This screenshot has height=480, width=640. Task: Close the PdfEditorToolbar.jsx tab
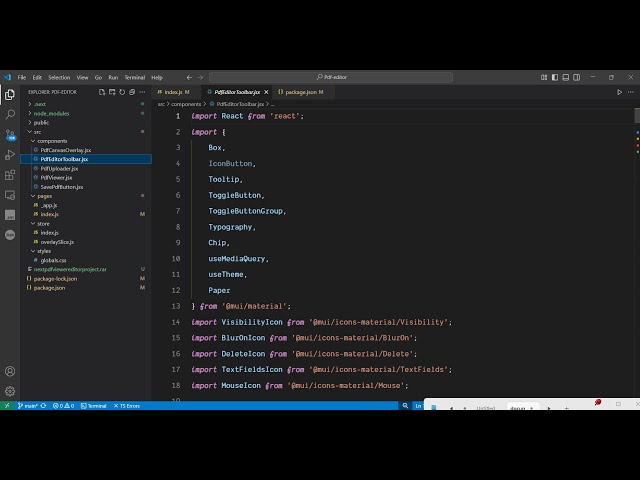pyautogui.click(x=266, y=92)
